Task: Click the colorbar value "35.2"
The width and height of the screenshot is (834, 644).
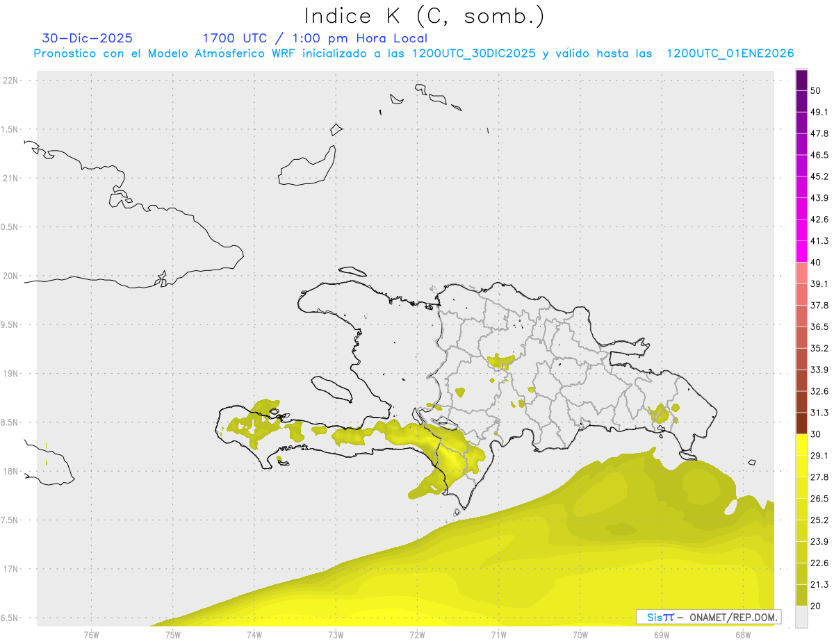Action: 819,348
